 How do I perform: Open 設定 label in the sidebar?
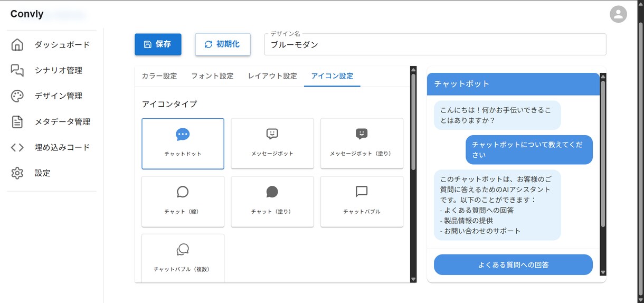pos(43,173)
